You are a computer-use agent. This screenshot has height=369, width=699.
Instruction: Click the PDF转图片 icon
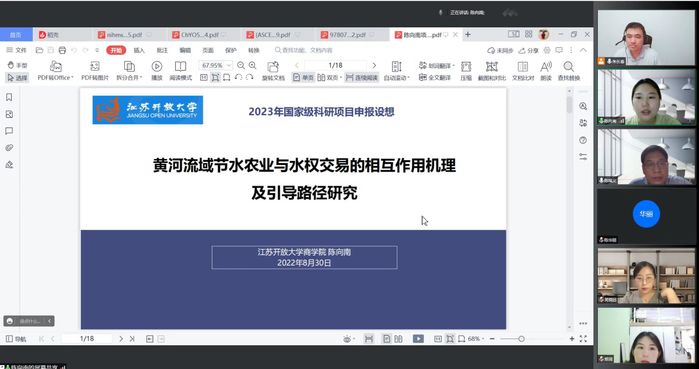[95, 67]
